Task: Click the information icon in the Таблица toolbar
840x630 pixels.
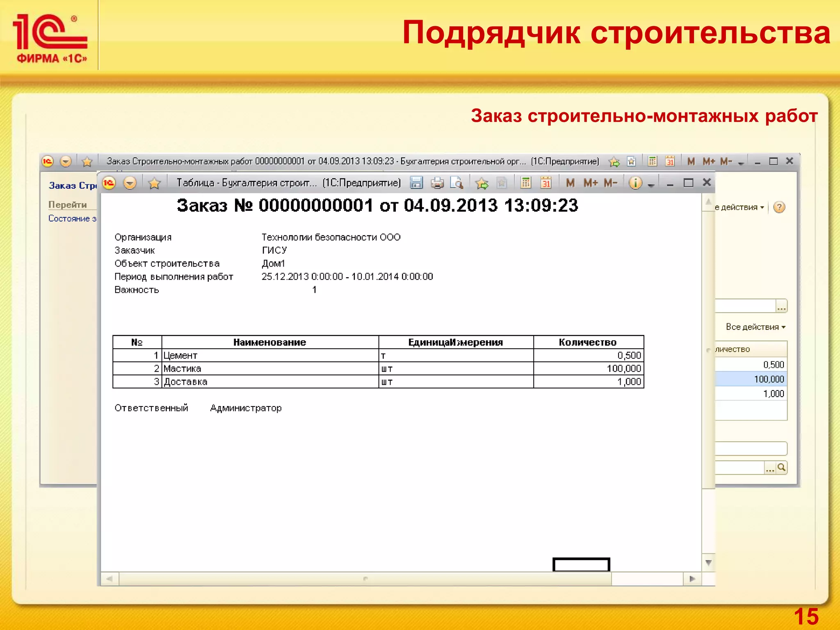Action: [x=635, y=183]
